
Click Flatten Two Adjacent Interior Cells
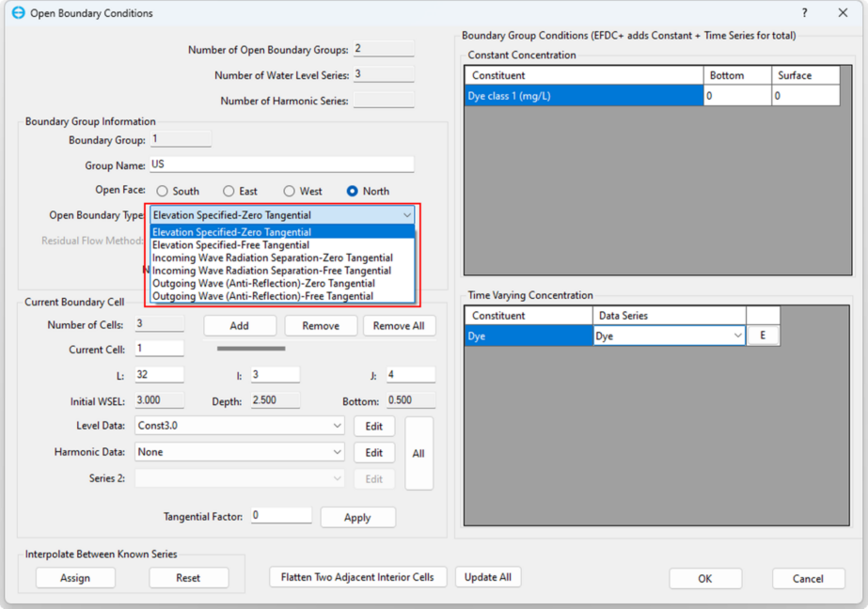pos(357,577)
